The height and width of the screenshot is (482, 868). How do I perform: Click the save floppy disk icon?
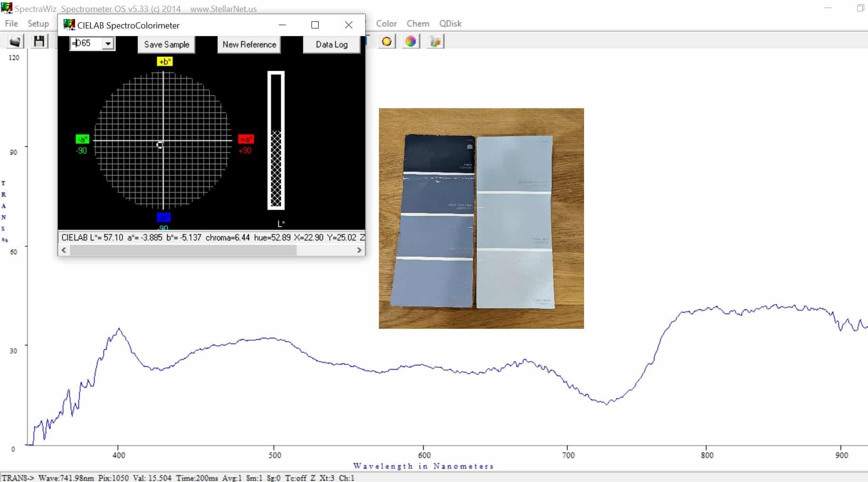(x=39, y=41)
